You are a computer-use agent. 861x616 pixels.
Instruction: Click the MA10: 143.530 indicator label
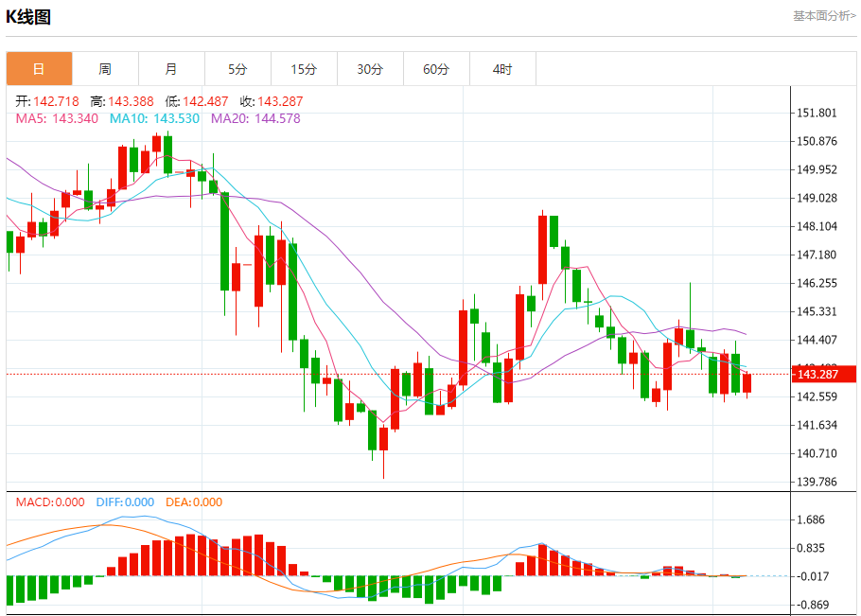155,118
